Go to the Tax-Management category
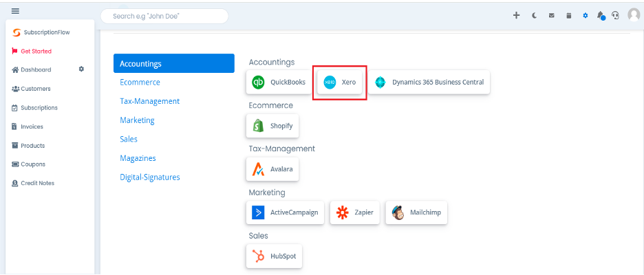This screenshot has width=644, height=275. point(149,101)
